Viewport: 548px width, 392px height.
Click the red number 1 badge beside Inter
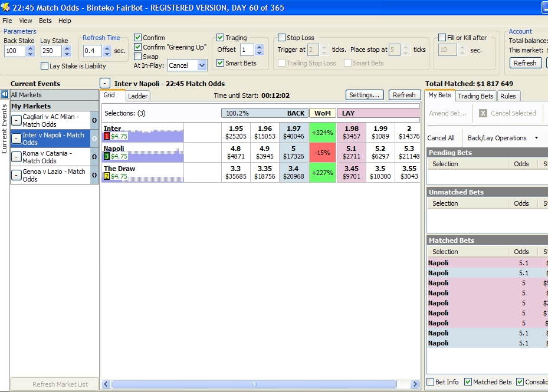pyautogui.click(x=107, y=136)
